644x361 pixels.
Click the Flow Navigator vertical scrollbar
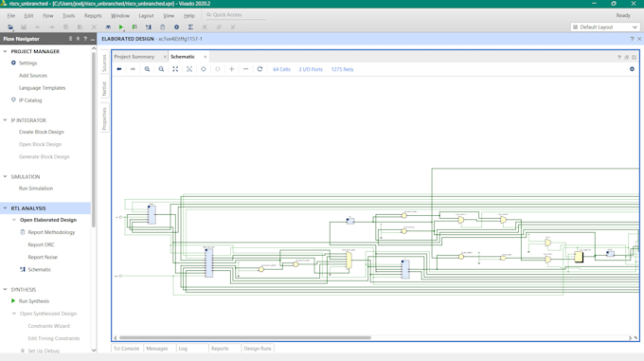(x=94, y=139)
